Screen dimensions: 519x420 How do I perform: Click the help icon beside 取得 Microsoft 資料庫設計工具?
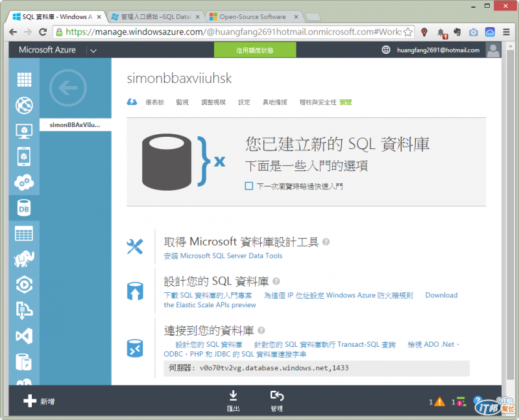pos(326,242)
